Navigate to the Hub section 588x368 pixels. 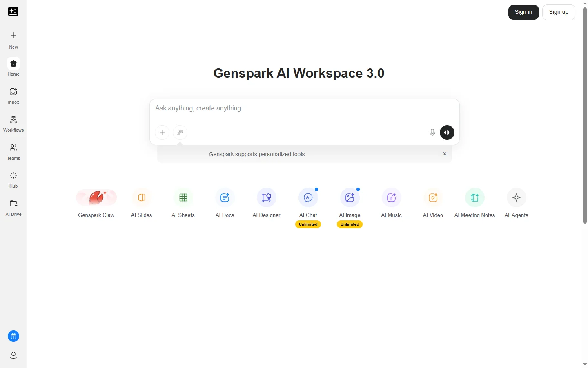click(x=13, y=179)
